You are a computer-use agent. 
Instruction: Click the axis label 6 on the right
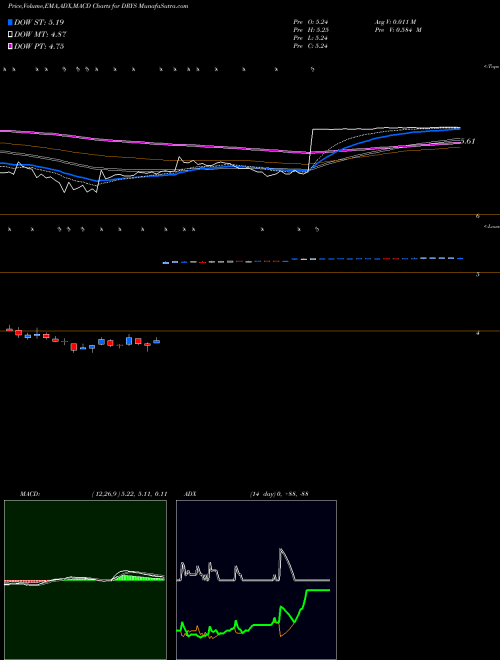coord(478,216)
